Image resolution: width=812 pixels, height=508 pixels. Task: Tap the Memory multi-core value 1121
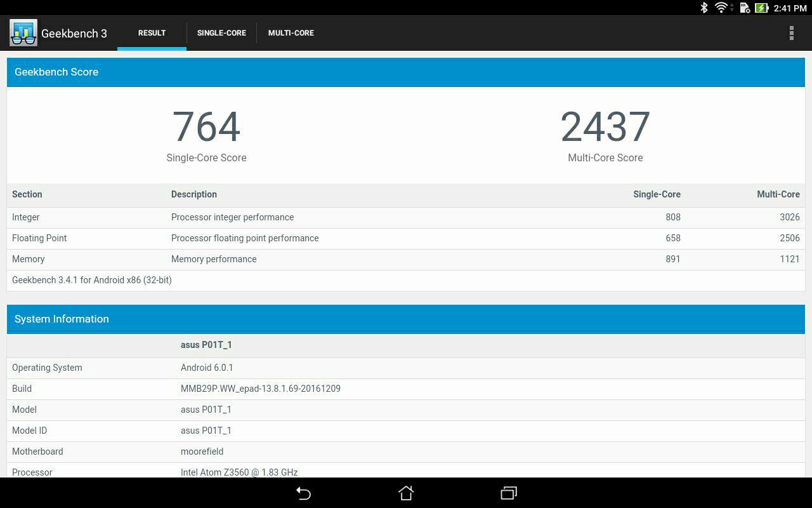coord(790,259)
